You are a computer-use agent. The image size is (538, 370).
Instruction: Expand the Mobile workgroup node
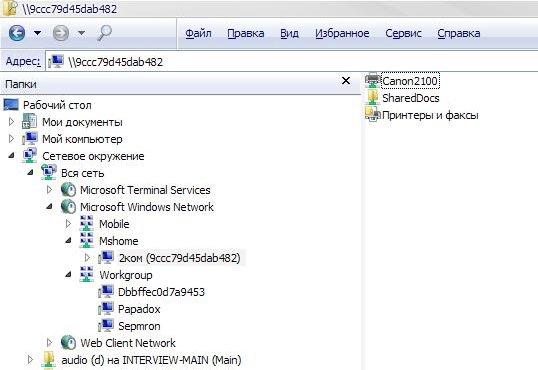(x=68, y=223)
